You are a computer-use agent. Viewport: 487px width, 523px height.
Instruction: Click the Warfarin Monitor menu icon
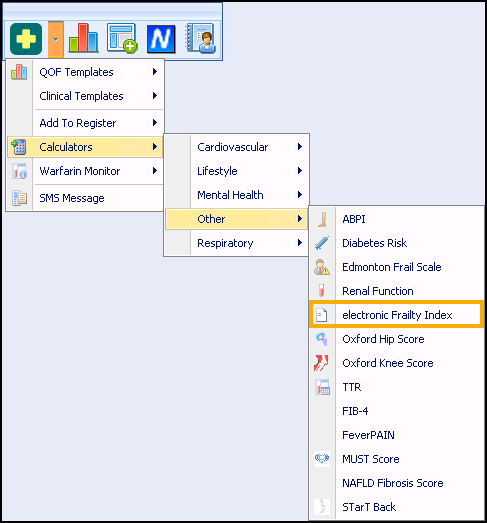[19, 171]
